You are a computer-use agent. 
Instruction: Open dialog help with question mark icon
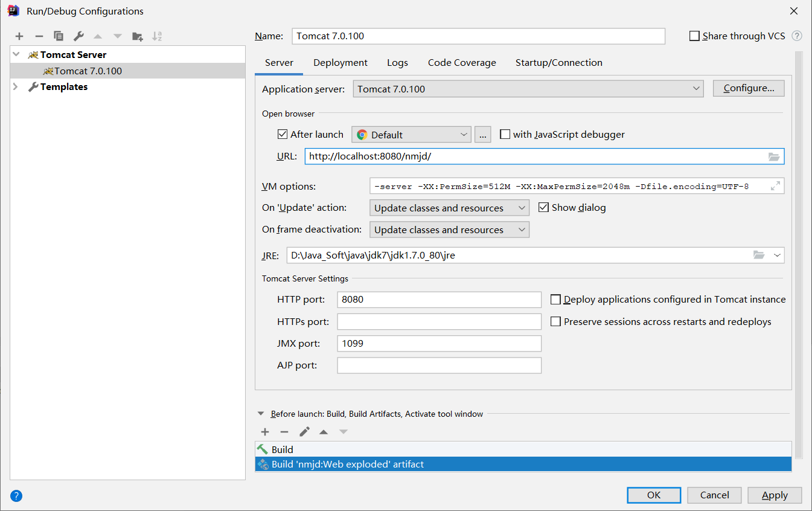tap(16, 496)
